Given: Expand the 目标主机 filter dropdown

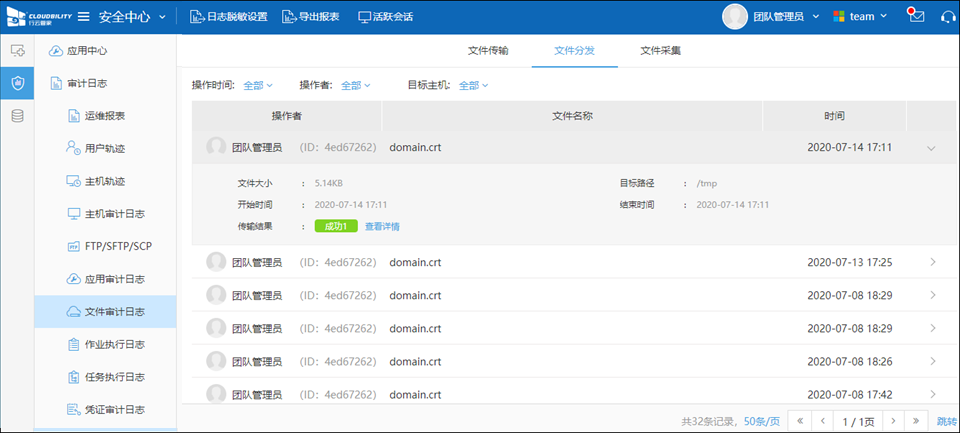Looking at the screenshot, I should (x=473, y=85).
